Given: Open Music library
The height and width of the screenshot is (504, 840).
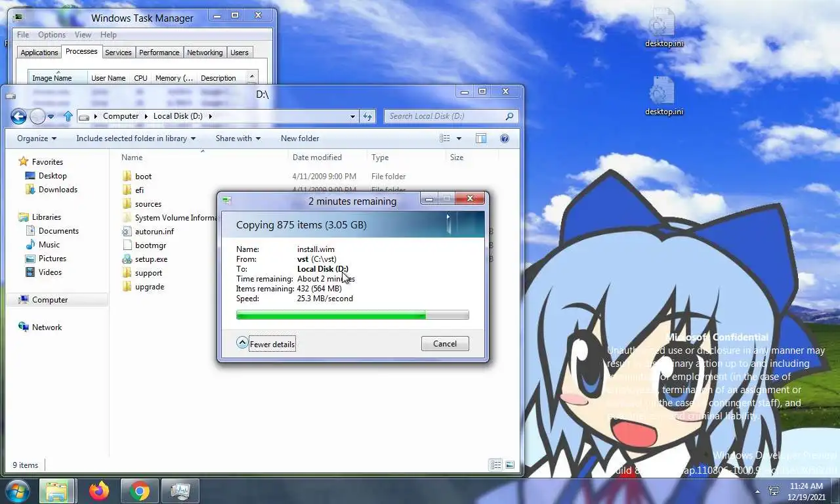Looking at the screenshot, I should point(49,245).
